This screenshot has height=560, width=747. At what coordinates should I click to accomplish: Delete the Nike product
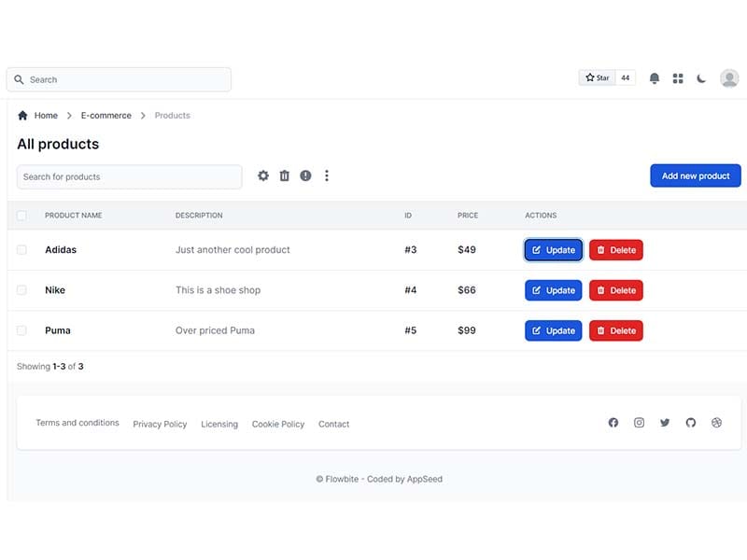tap(616, 290)
